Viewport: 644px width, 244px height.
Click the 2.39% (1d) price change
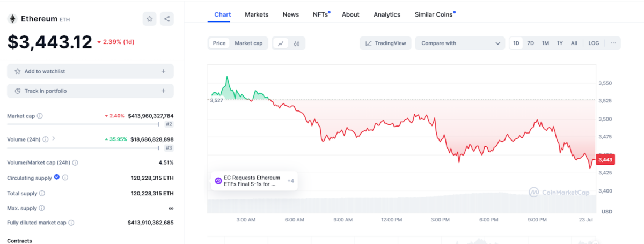pos(116,42)
